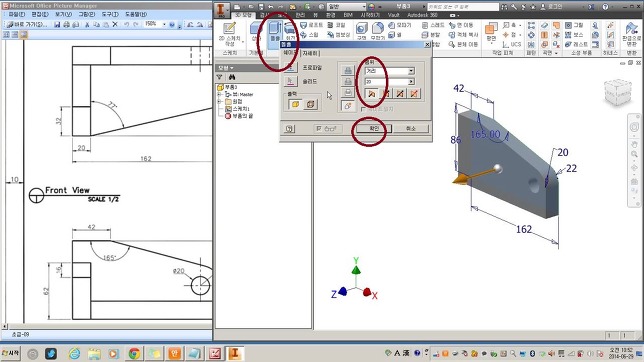Open the distance value arrow next to 20
This screenshot has width=644, height=362.
411,82
